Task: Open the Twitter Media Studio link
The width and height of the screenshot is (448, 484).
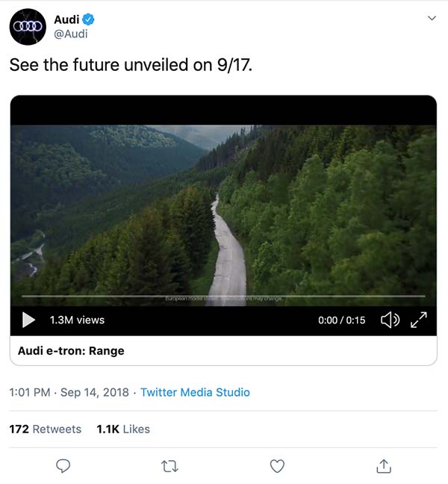Action: (x=195, y=392)
